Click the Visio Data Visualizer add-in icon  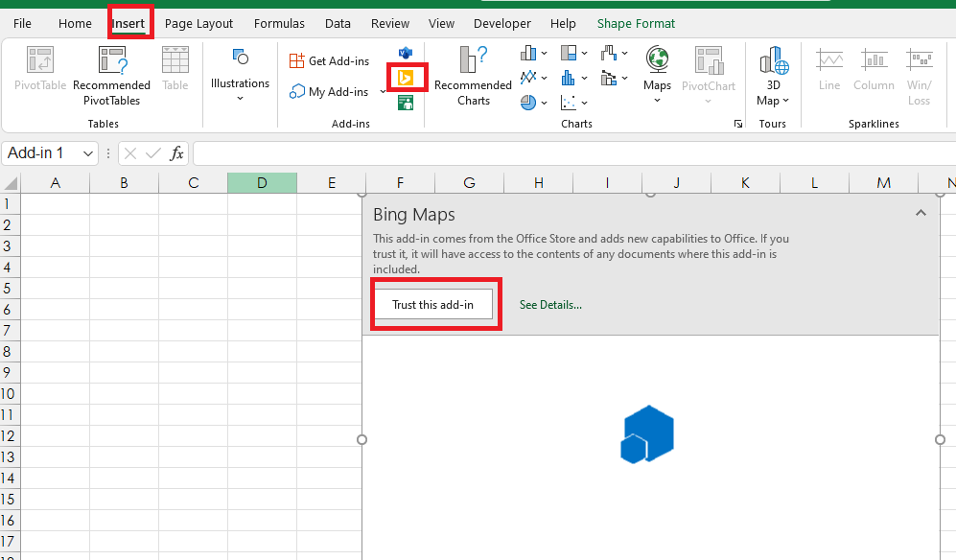(406, 53)
